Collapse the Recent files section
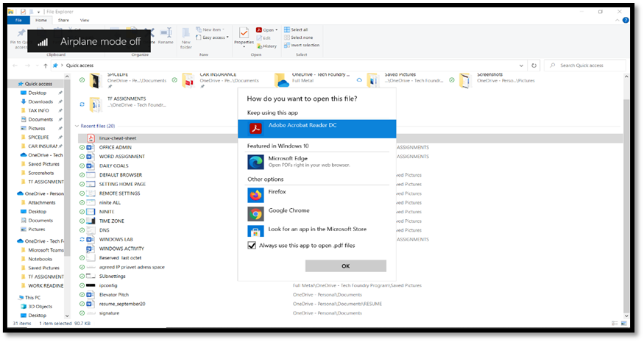The width and height of the screenshot is (644, 342). coord(77,126)
